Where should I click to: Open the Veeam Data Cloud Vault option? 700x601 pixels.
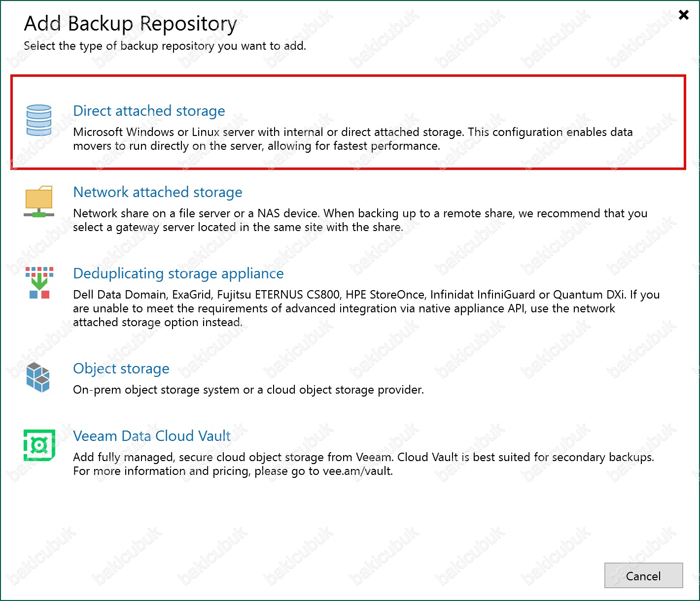pos(152,436)
